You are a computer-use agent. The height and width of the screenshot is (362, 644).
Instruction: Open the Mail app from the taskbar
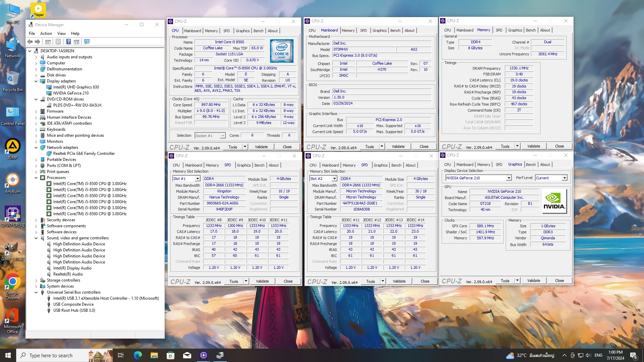187,355
